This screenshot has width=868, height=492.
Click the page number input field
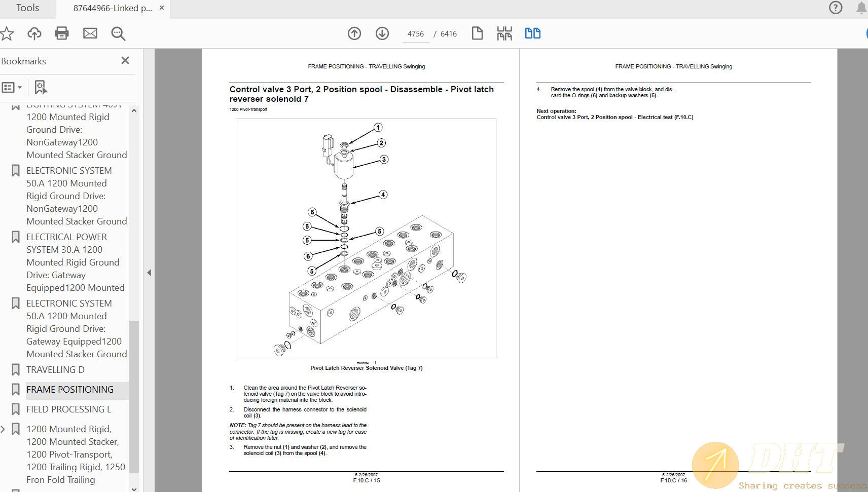(x=415, y=34)
